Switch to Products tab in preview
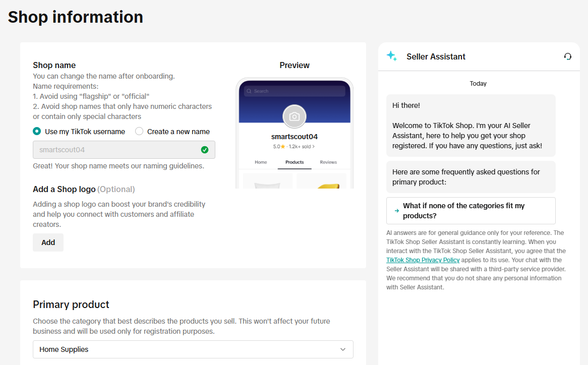588x365 pixels. click(295, 162)
